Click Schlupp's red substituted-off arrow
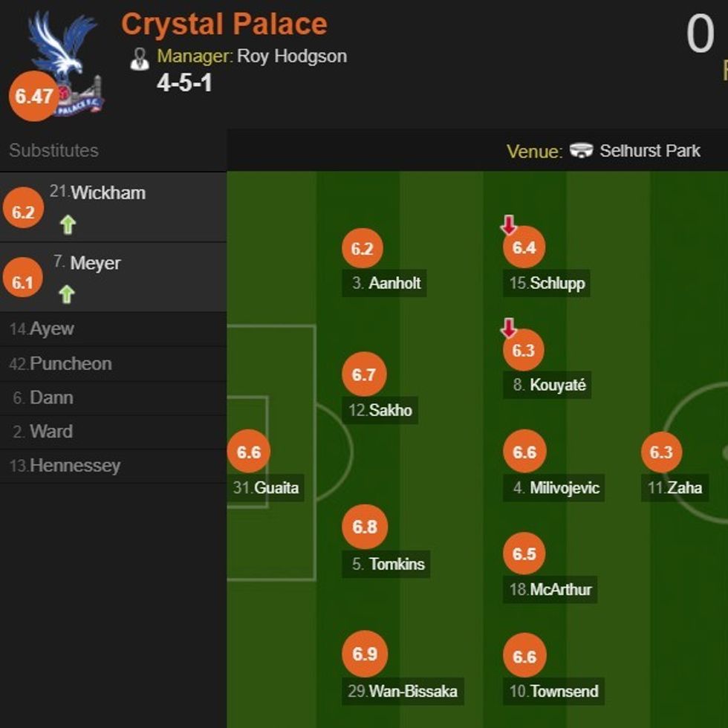 (508, 225)
